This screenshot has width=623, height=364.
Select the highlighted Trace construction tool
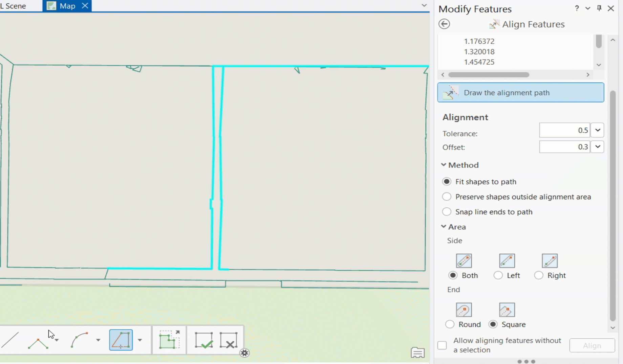121,340
